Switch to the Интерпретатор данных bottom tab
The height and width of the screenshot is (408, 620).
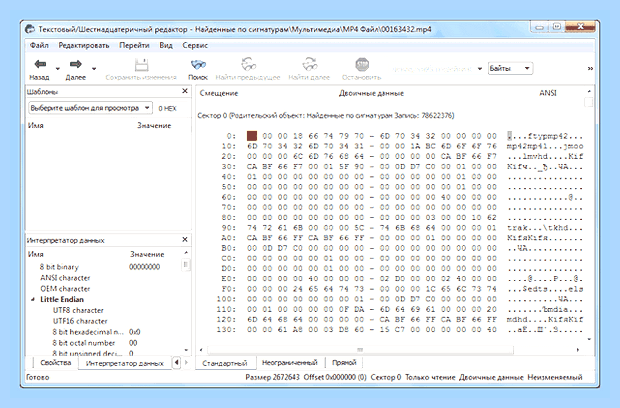coord(125,363)
